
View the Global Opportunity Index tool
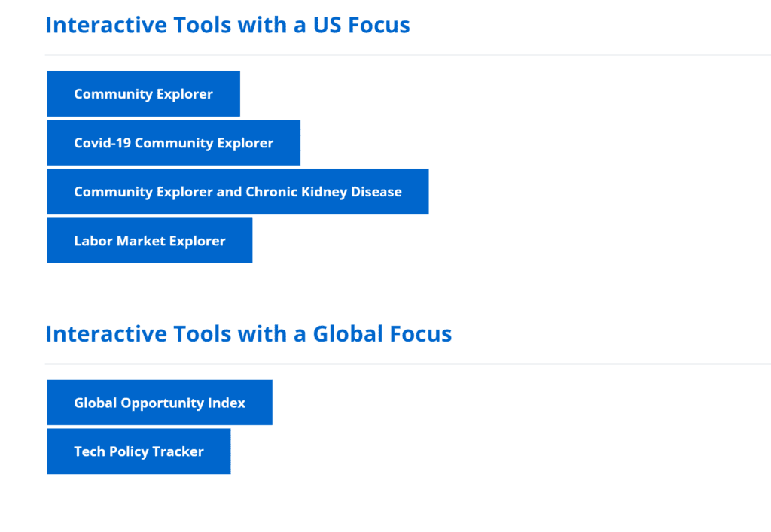pyautogui.click(x=160, y=403)
